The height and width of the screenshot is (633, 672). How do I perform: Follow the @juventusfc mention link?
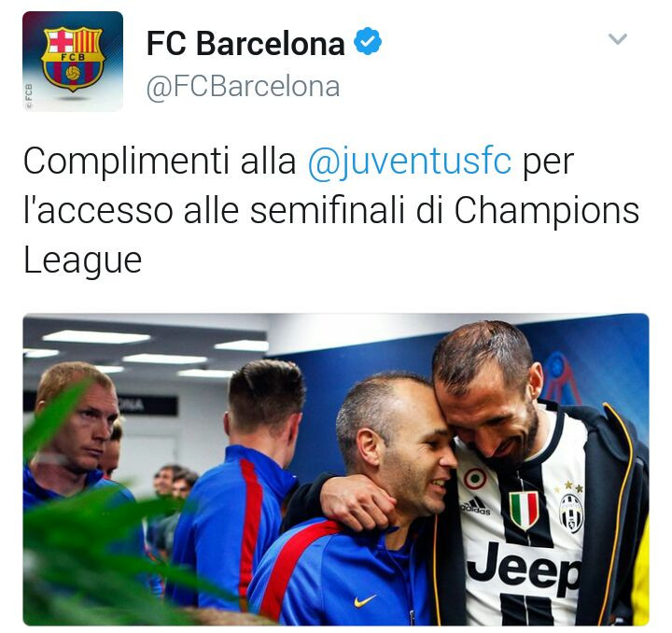point(410,162)
